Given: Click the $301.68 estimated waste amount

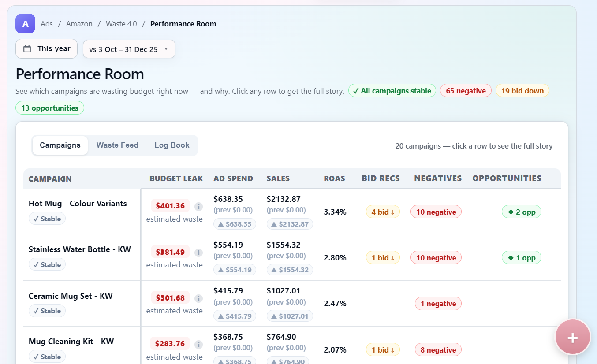Looking at the screenshot, I should coord(170,298).
